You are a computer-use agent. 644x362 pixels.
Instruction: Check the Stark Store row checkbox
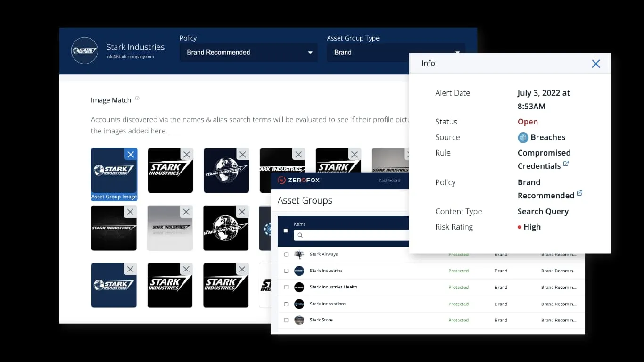[x=286, y=320]
